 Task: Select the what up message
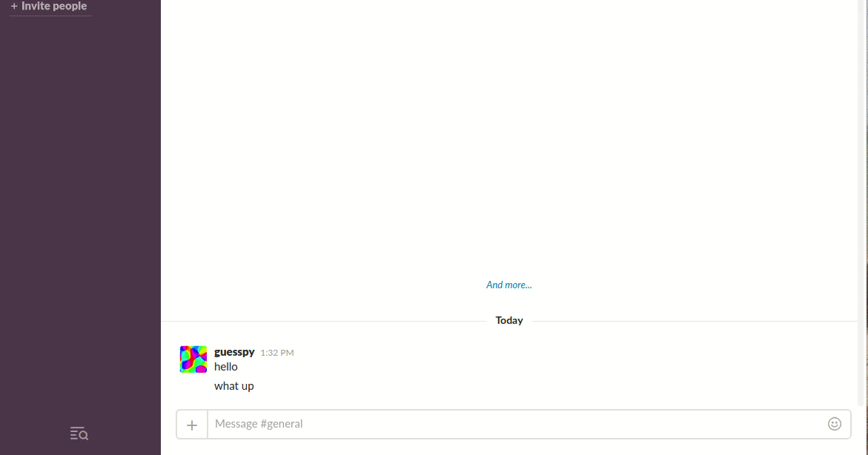[x=233, y=386]
